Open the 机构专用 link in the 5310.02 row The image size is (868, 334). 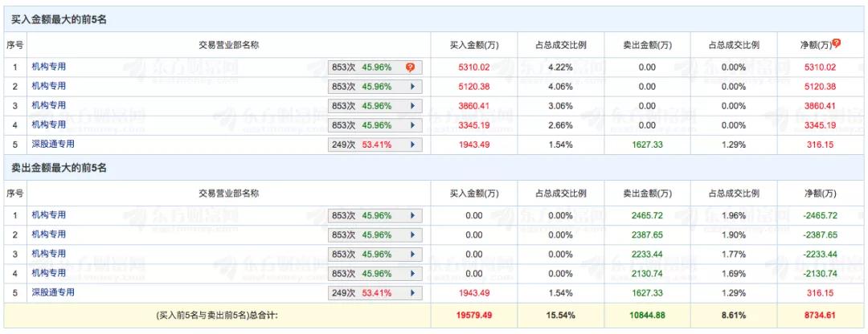[48, 67]
